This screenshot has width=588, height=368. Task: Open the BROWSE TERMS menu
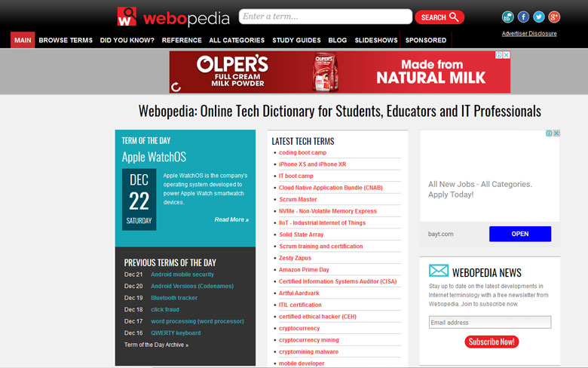coord(66,40)
